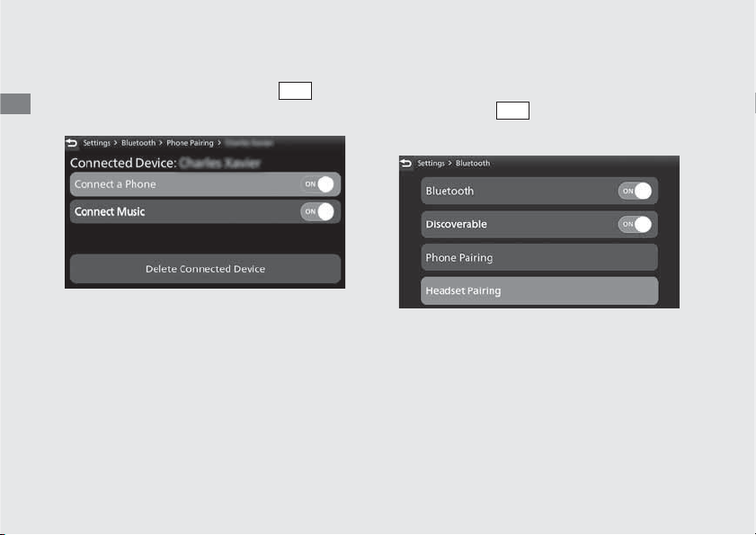Select the Connected Device heading text
Screen dimensions: 756x535
click(x=123, y=163)
